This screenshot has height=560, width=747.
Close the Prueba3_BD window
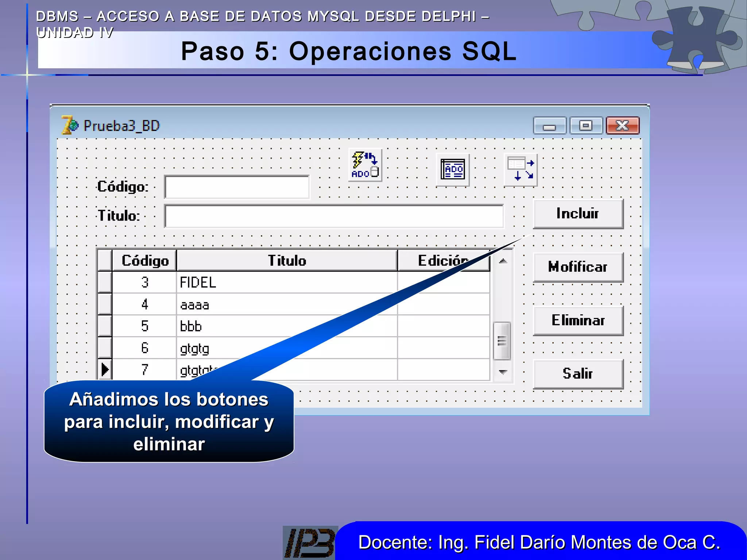tap(623, 126)
